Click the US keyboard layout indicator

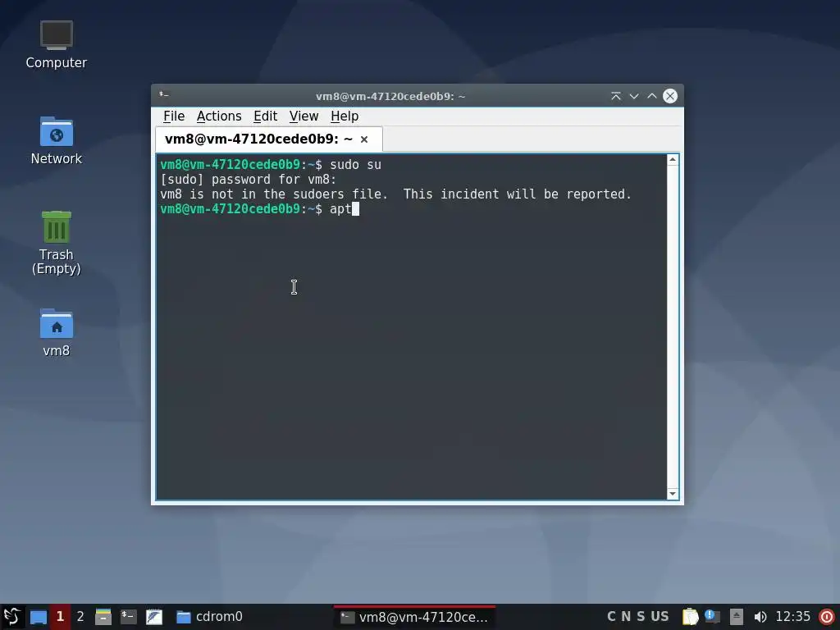tap(660, 617)
